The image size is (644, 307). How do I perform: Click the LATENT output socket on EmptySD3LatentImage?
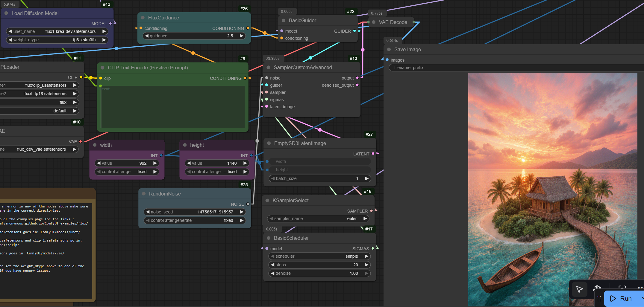373,154
